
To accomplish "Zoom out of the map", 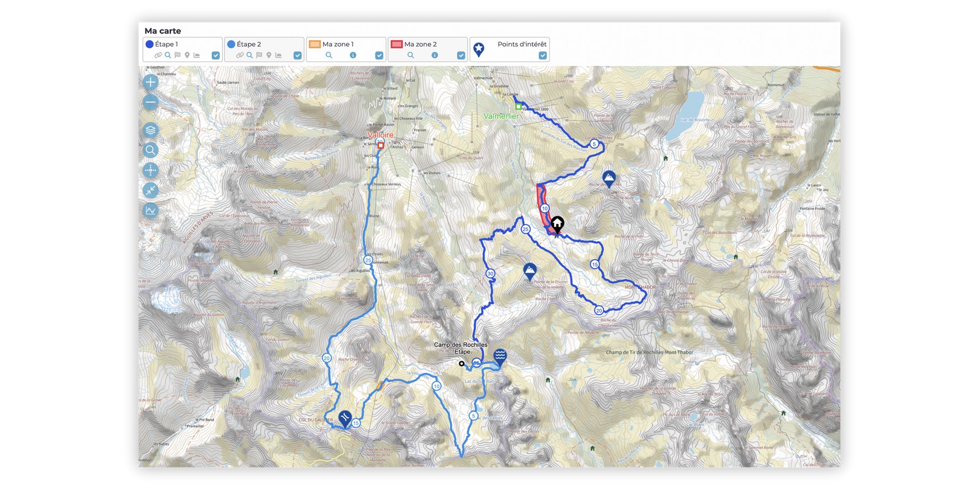I will pyautogui.click(x=150, y=103).
